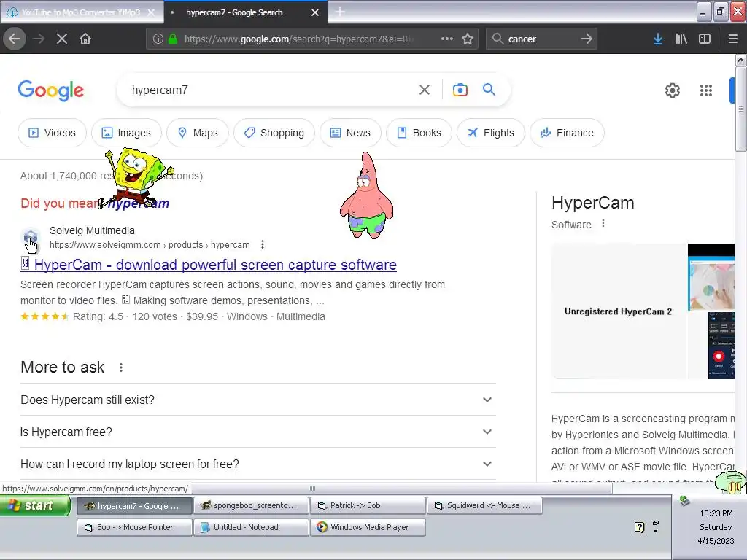Show site information icon in address bar
The width and height of the screenshot is (747, 560).
point(158,39)
